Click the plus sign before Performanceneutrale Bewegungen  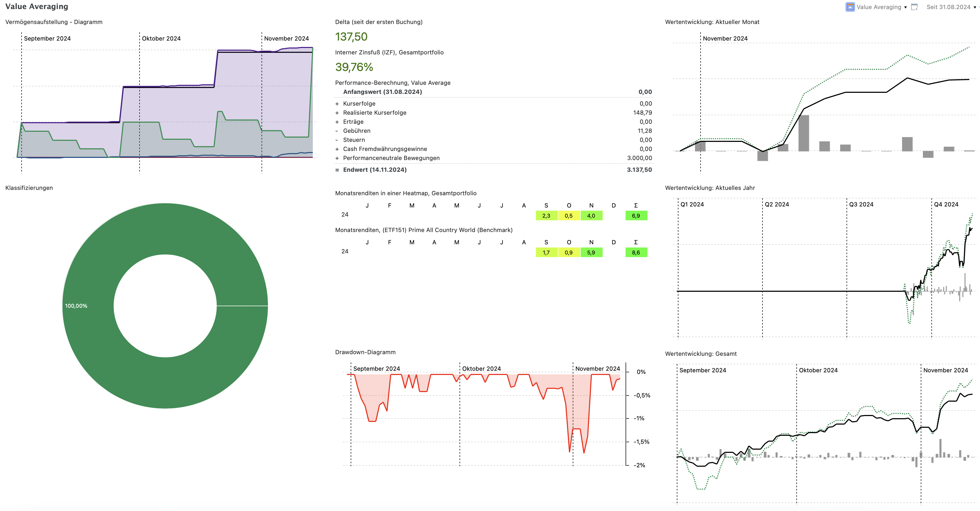click(x=337, y=158)
